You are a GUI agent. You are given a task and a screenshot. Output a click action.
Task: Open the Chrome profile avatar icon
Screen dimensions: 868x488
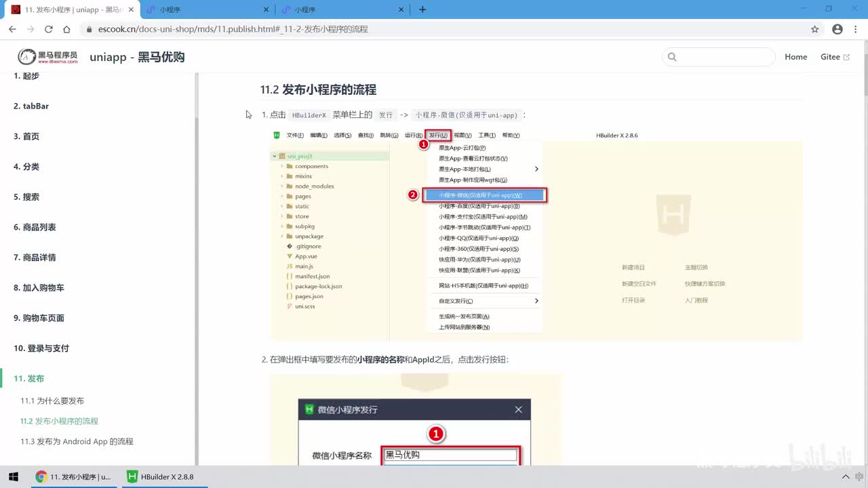[x=837, y=29]
